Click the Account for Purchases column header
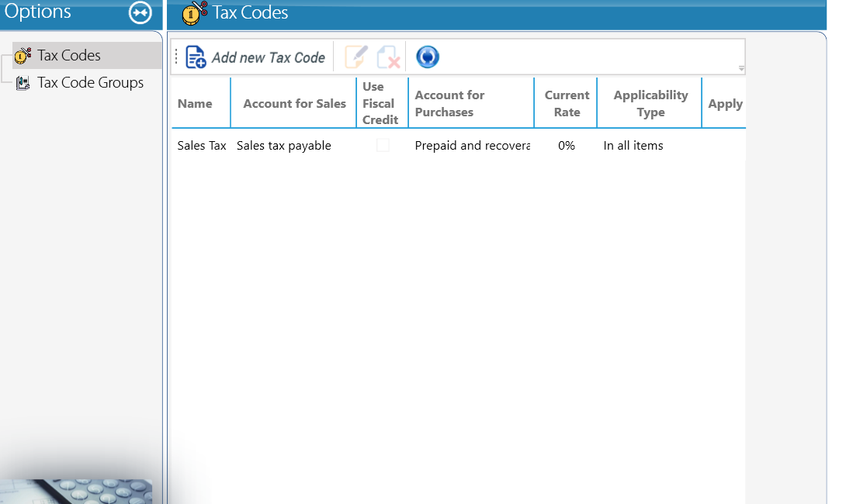846x504 pixels. tap(471, 103)
